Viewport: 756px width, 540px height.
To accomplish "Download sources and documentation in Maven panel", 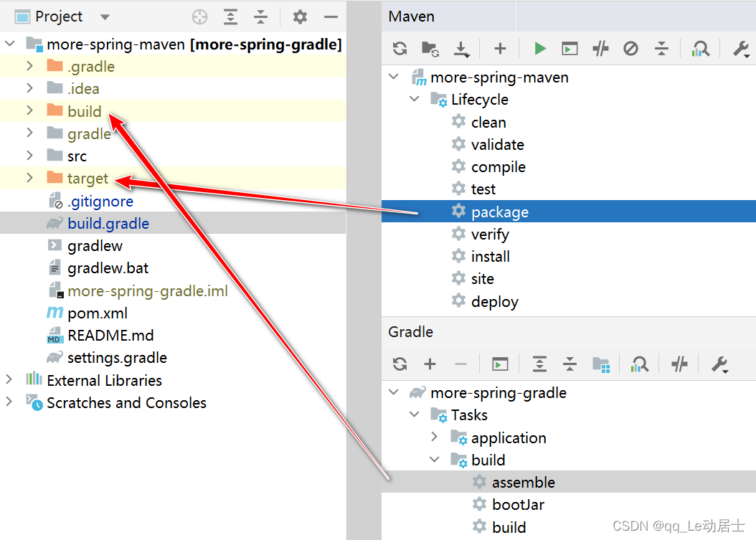I will click(x=461, y=48).
